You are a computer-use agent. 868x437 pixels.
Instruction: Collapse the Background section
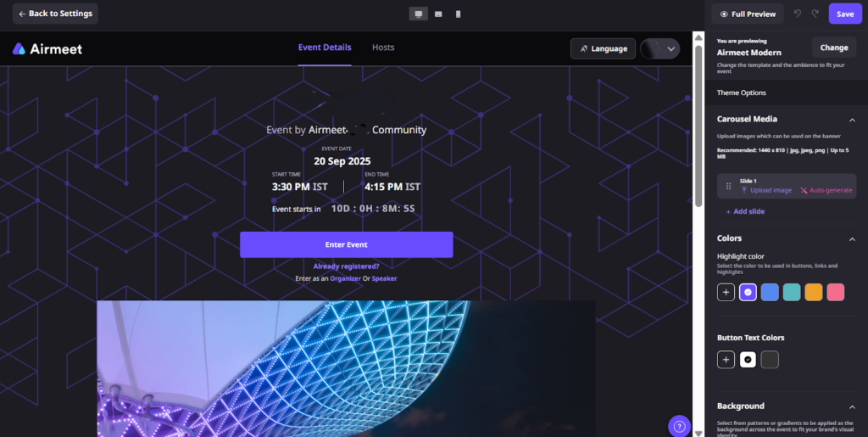[852, 406]
